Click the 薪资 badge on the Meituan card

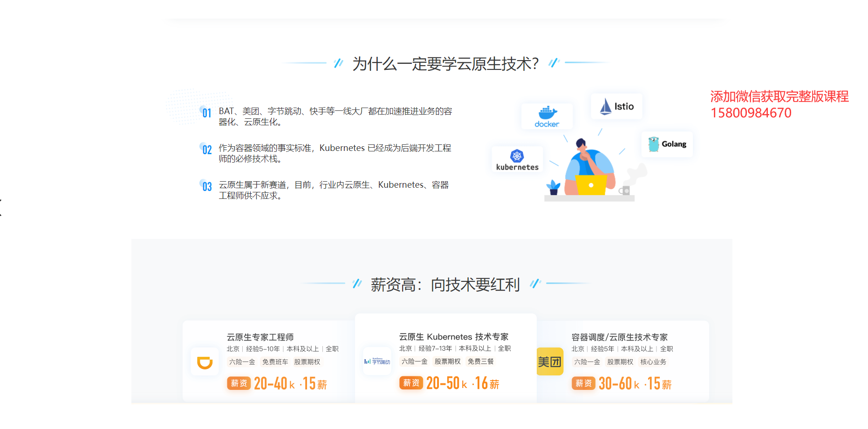584,383
